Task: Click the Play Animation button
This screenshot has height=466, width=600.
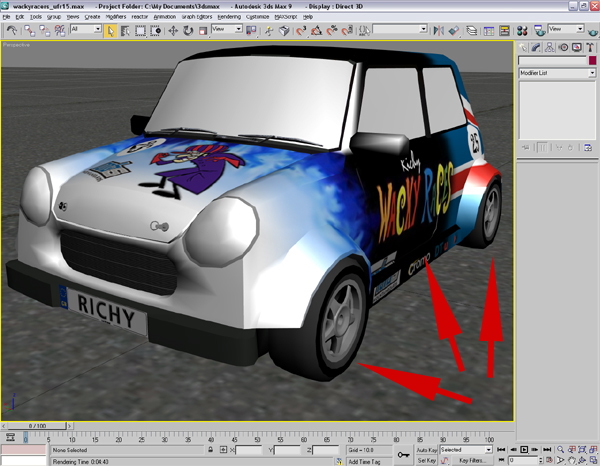Action: click(524, 450)
